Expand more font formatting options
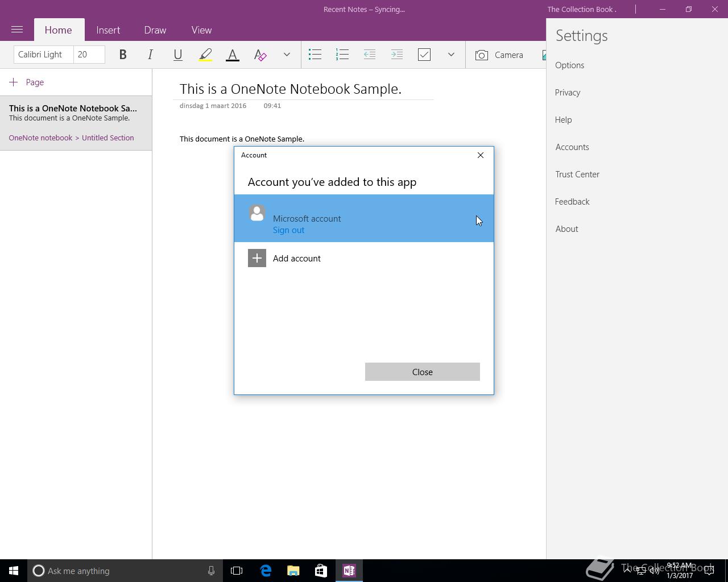Screen dimensions: 728x582 [287, 55]
